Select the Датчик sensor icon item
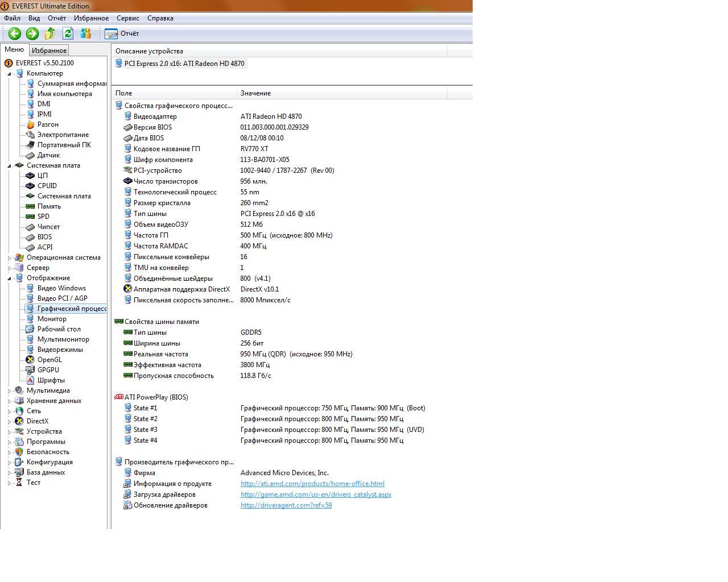 [x=30, y=155]
